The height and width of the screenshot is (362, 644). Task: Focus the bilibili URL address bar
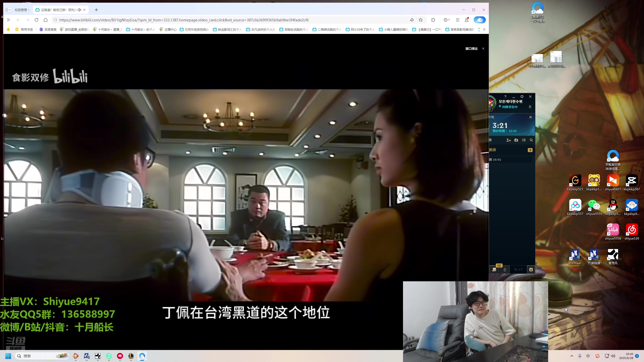point(230,20)
